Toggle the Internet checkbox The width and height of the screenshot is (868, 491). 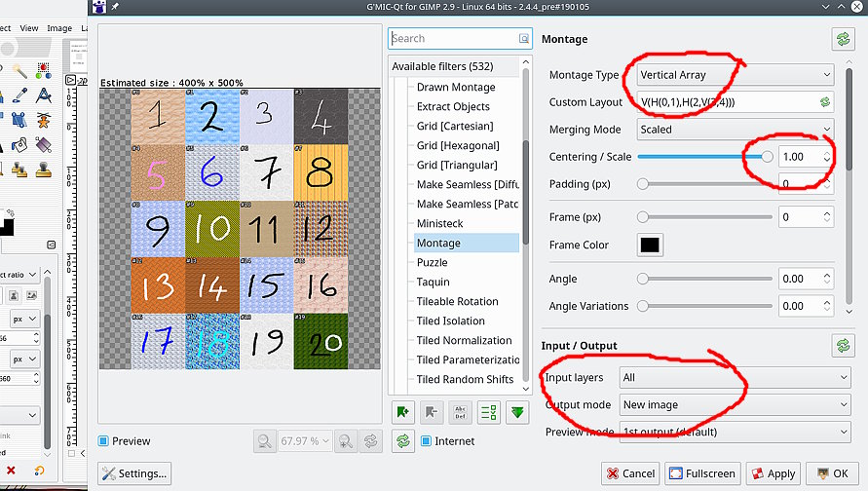(x=427, y=441)
